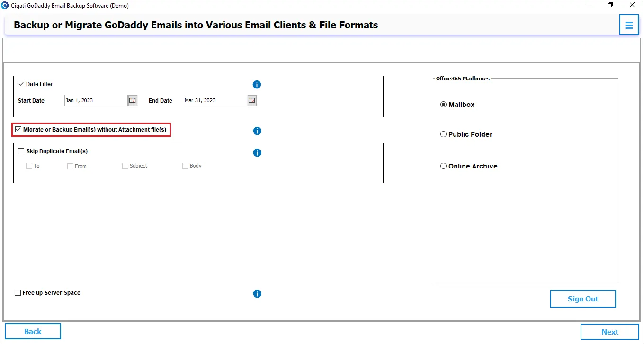Image resolution: width=644 pixels, height=344 pixels.
Task: Click the Start Date label
Action: click(31, 101)
